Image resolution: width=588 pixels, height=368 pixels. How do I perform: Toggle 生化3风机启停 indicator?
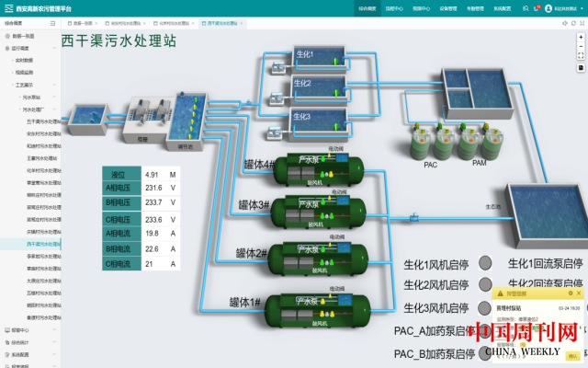pyautogui.click(x=486, y=308)
